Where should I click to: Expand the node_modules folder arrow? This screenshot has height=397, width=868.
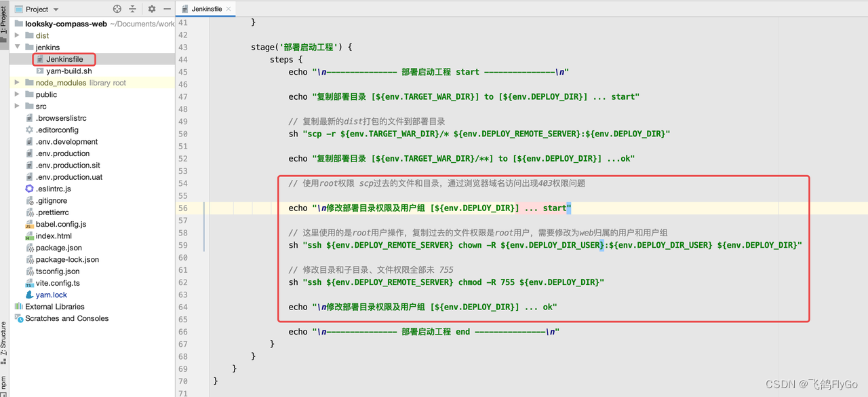click(18, 83)
